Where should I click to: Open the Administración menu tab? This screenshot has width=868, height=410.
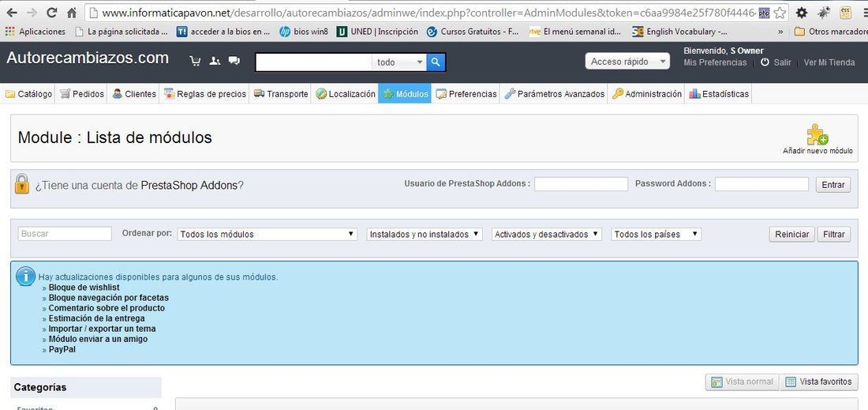646,94
